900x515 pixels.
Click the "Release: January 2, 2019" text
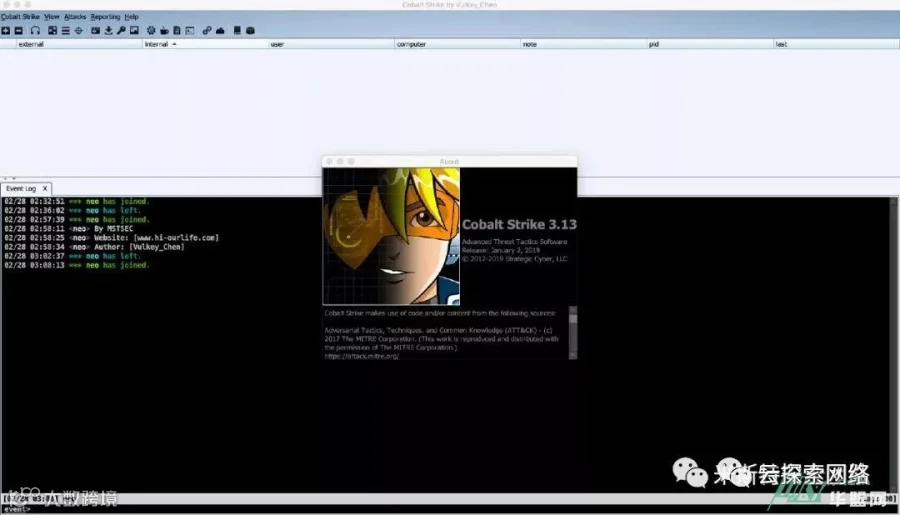click(x=501, y=250)
